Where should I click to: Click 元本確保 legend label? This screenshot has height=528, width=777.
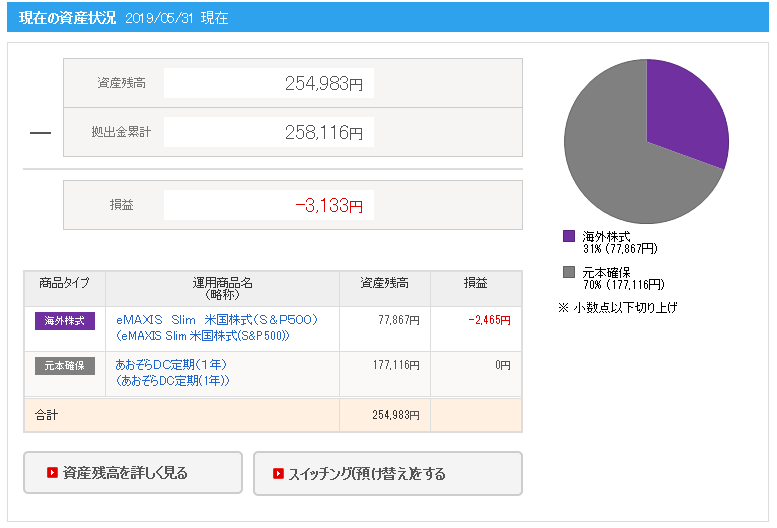(607, 272)
